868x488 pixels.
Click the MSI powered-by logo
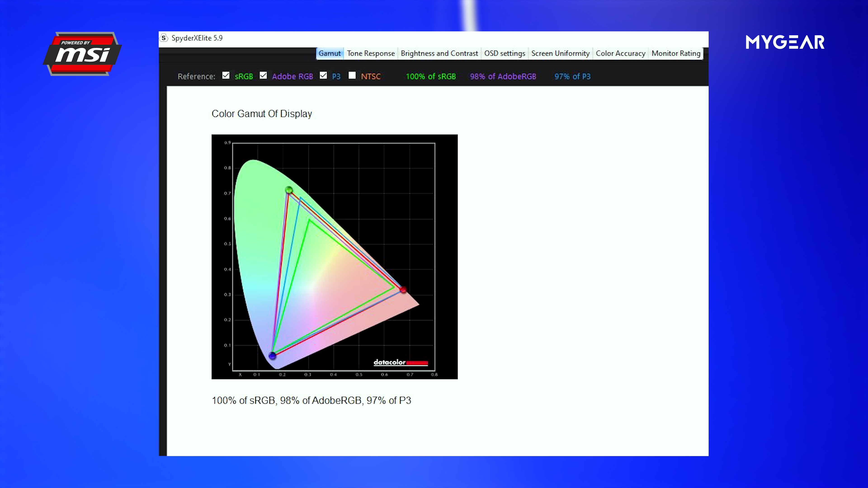click(83, 54)
